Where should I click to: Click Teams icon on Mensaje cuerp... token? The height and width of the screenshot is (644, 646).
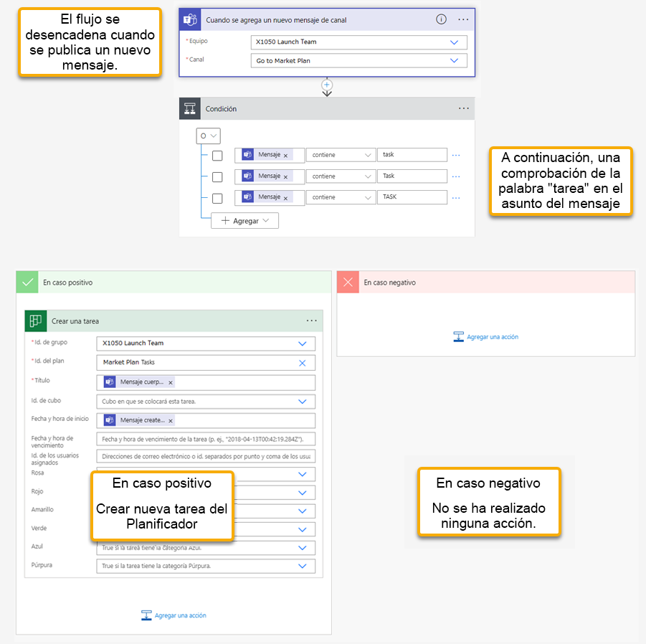pos(109,382)
